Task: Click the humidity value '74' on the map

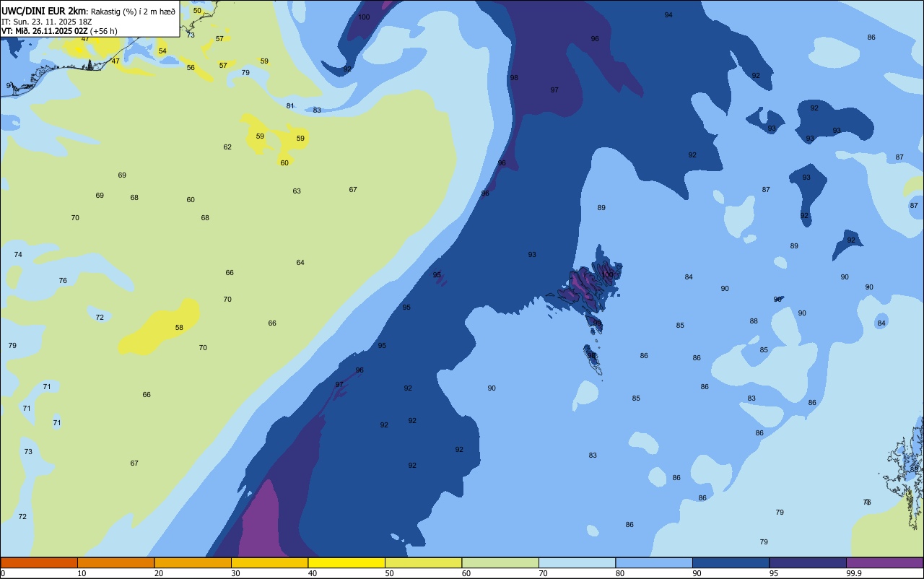Action: (18, 255)
